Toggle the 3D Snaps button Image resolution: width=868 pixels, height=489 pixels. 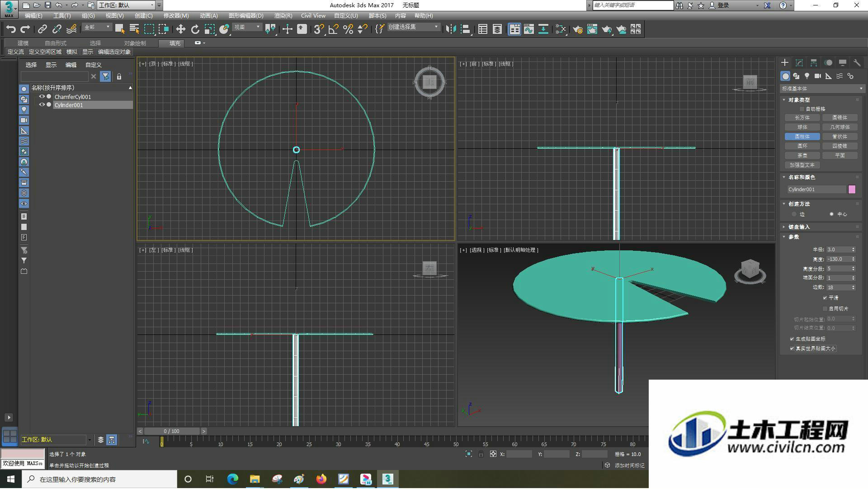coord(318,29)
